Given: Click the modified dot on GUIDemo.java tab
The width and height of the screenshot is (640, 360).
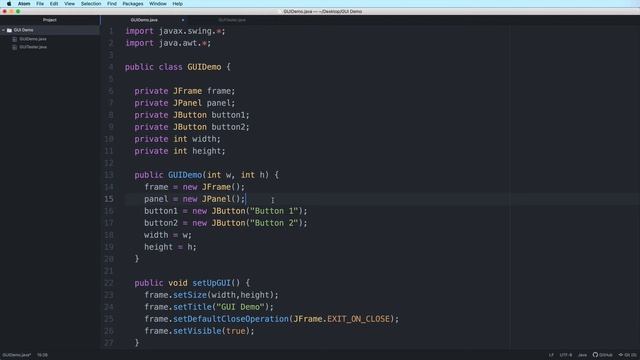Looking at the screenshot, I should [x=182, y=20].
